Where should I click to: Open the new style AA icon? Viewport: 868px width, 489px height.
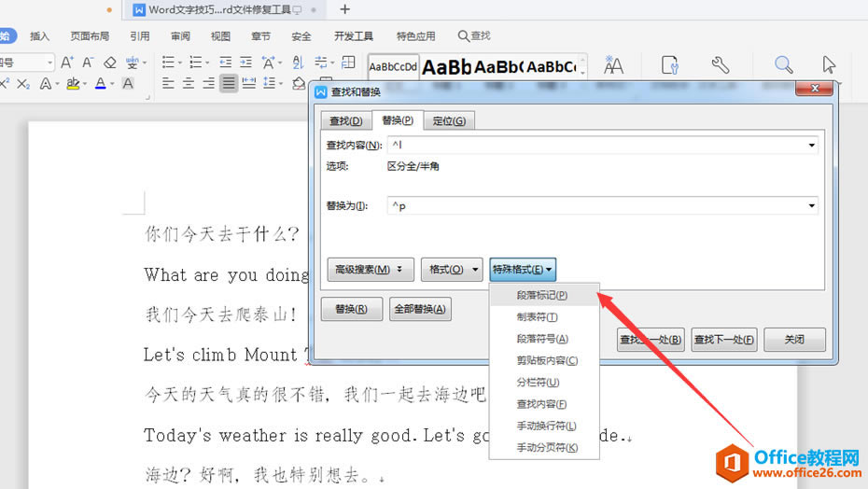[613, 64]
